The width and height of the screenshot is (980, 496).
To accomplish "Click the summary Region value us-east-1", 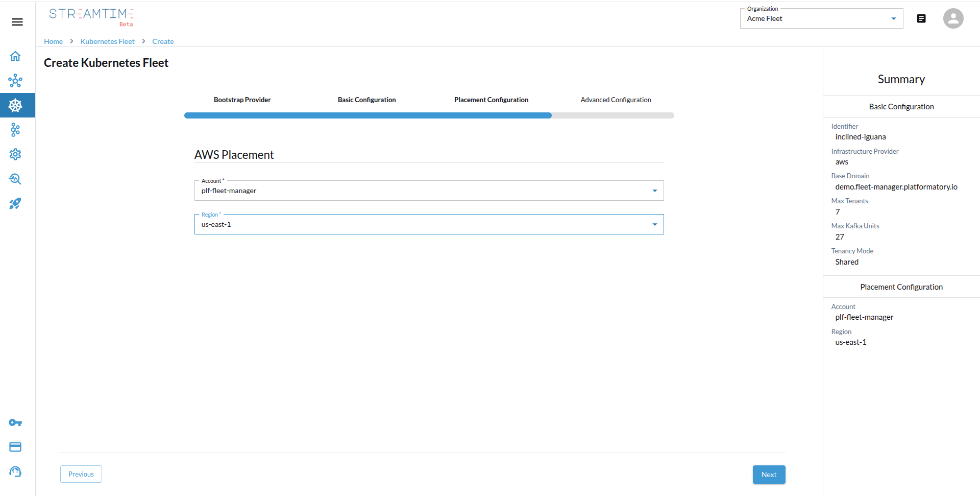I will (x=850, y=342).
